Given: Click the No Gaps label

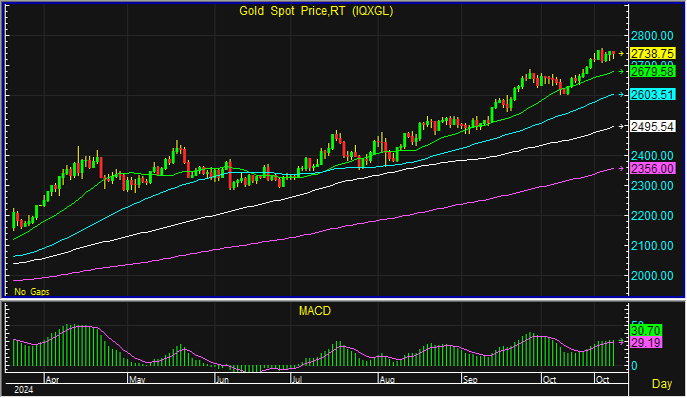Looking at the screenshot, I should (32, 292).
